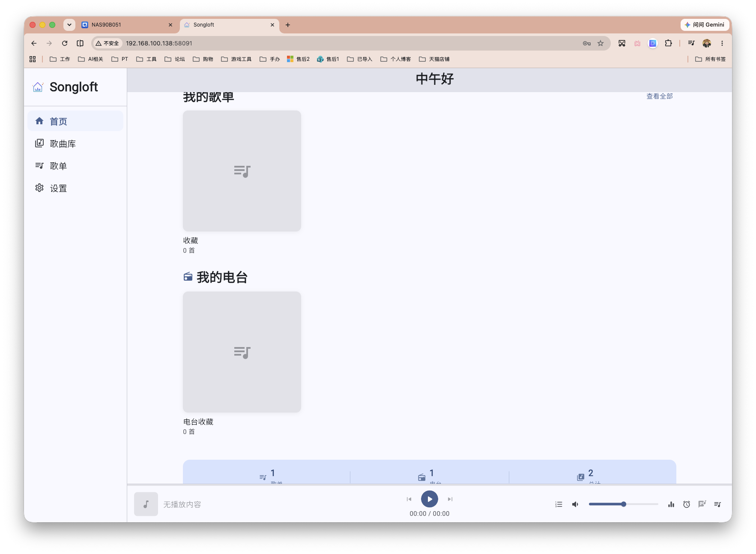Image resolution: width=756 pixels, height=554 pixels.
Task: Open the 电台收藏 station cover
Action: [242, 352]
